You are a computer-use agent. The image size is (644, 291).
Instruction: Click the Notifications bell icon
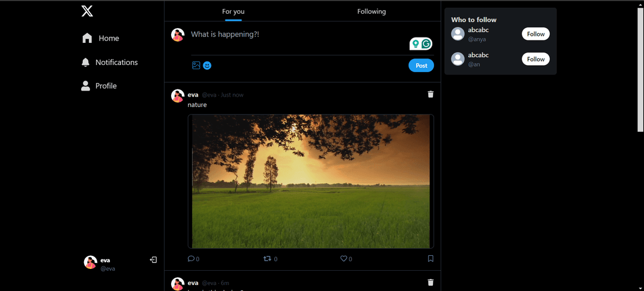click(85, 63)
